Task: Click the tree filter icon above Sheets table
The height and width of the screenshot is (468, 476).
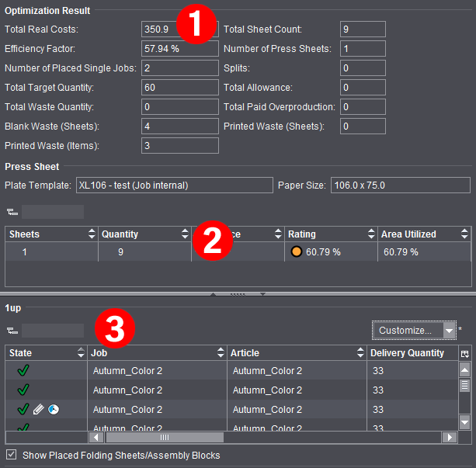Action: [x=12, y=212]
